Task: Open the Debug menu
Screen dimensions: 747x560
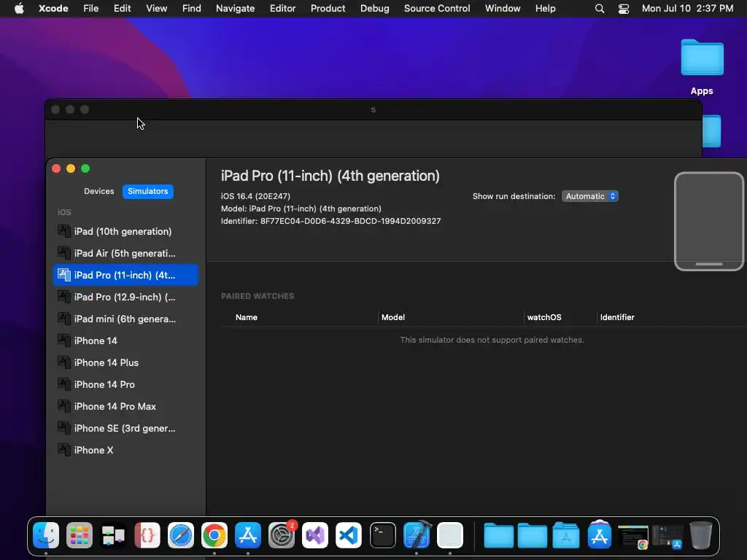Action: (375, 9)
